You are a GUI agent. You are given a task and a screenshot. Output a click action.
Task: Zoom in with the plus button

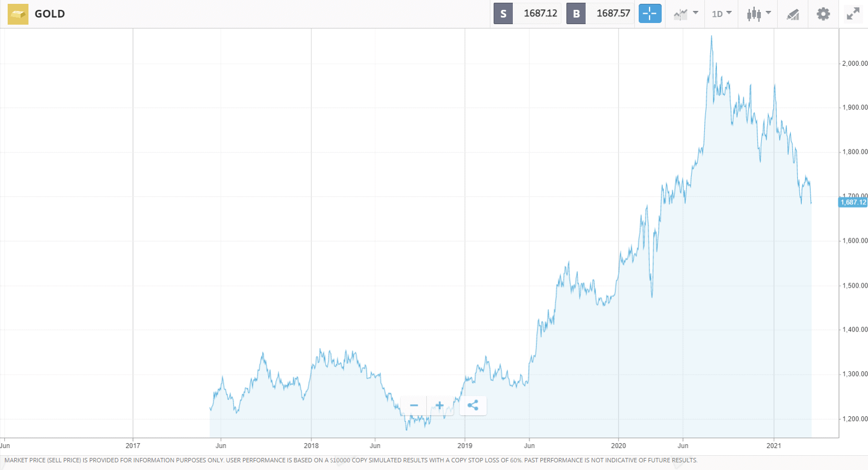tap(439, 405)
